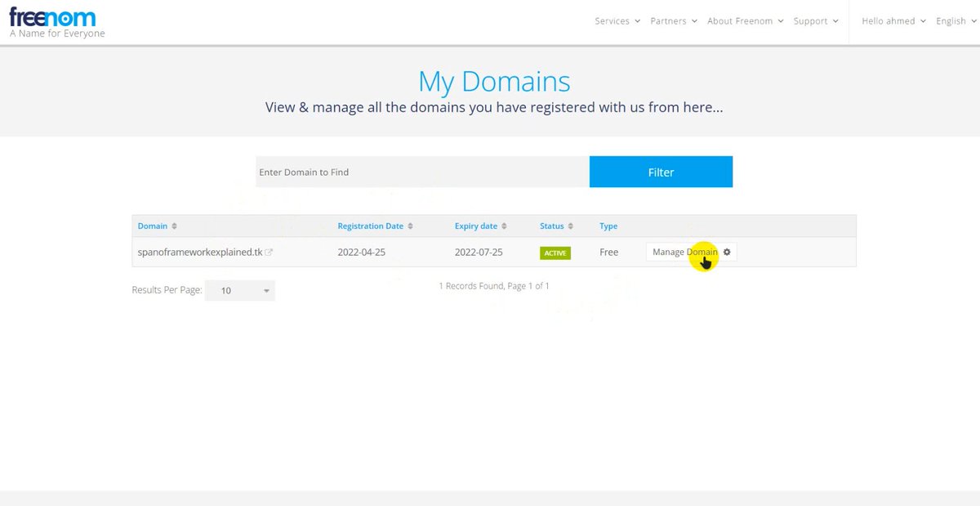Click the Domain column header
The width and height of the screenshot is (980, 506).
tap(153, 226)
